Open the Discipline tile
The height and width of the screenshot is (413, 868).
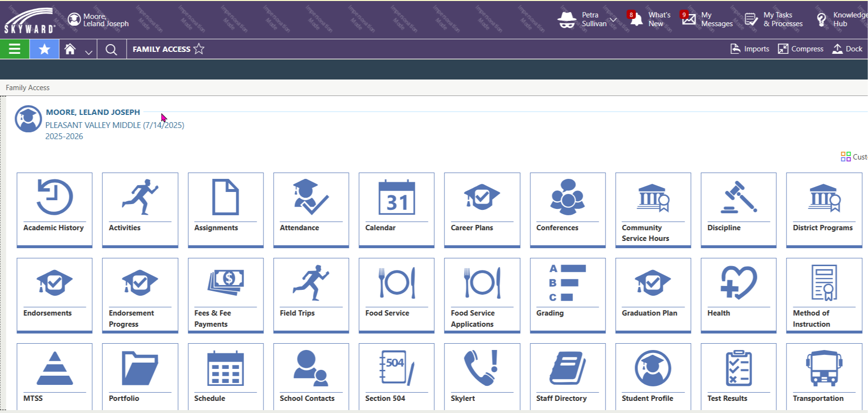[738, 210]
